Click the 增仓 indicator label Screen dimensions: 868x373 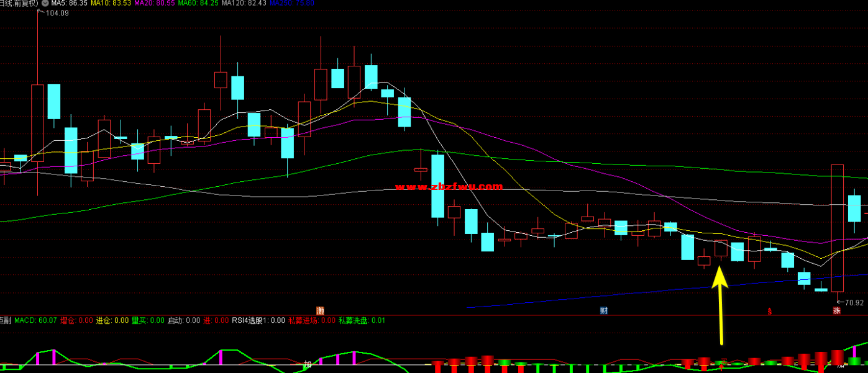click(x=76, y=320)
